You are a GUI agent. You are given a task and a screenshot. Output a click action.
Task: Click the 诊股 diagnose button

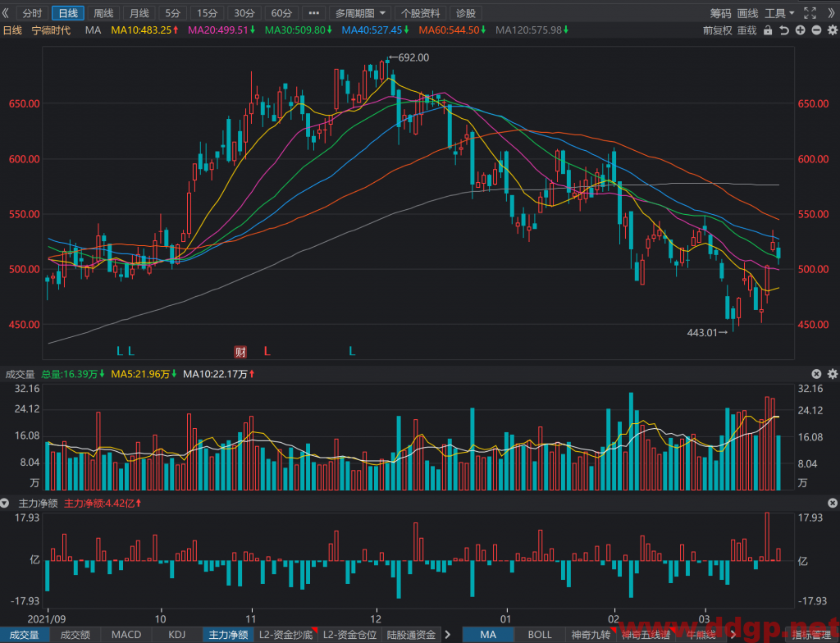(466, 13)
